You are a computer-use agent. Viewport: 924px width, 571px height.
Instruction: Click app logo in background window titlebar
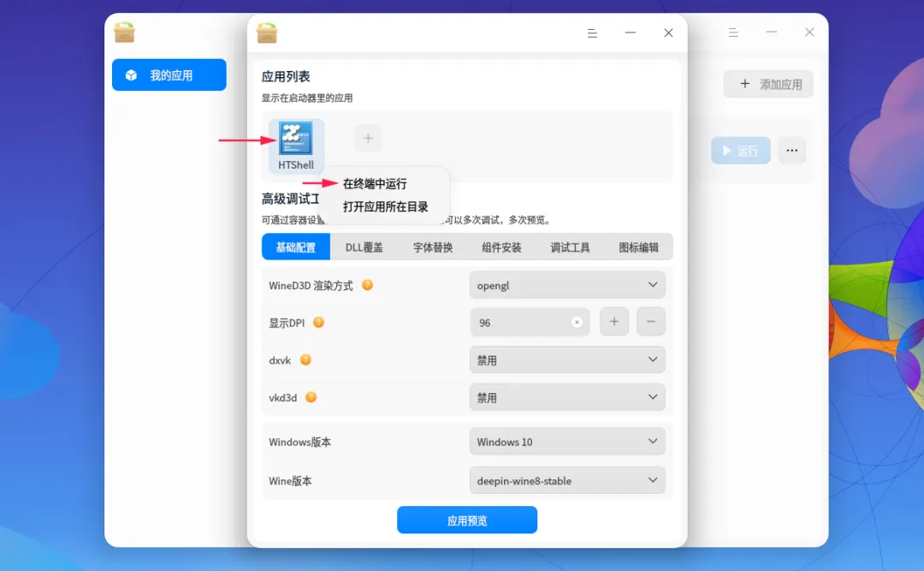tap(124, 33)
